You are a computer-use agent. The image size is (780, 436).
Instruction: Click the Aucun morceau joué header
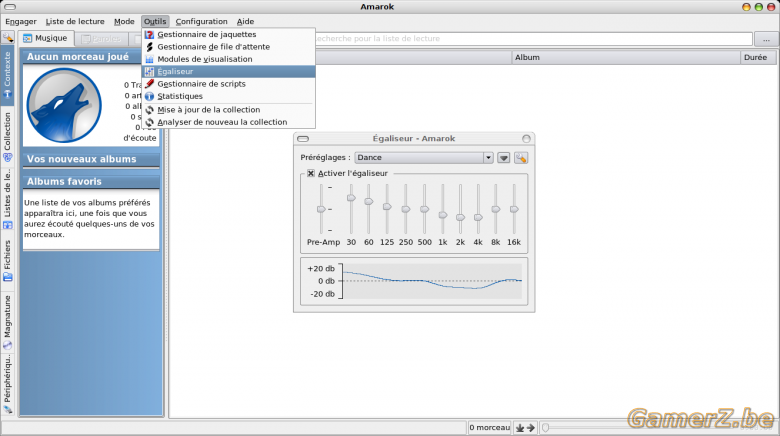(x=82, y=57)
